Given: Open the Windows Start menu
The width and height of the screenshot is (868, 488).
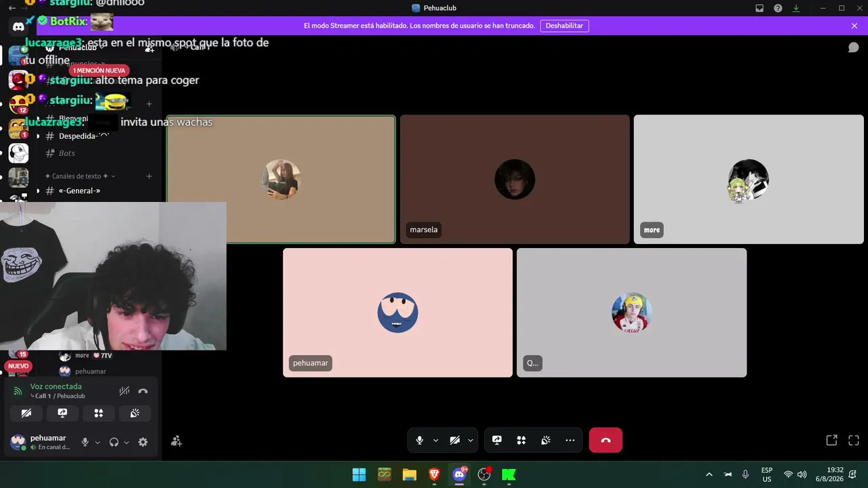Looking at the screenshot, I should (359, 474).
